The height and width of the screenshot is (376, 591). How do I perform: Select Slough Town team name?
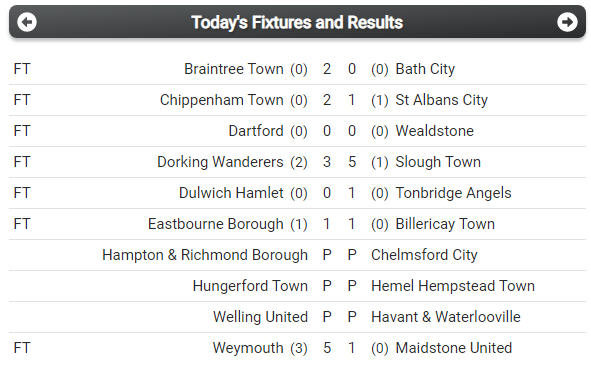coord(438,162)
